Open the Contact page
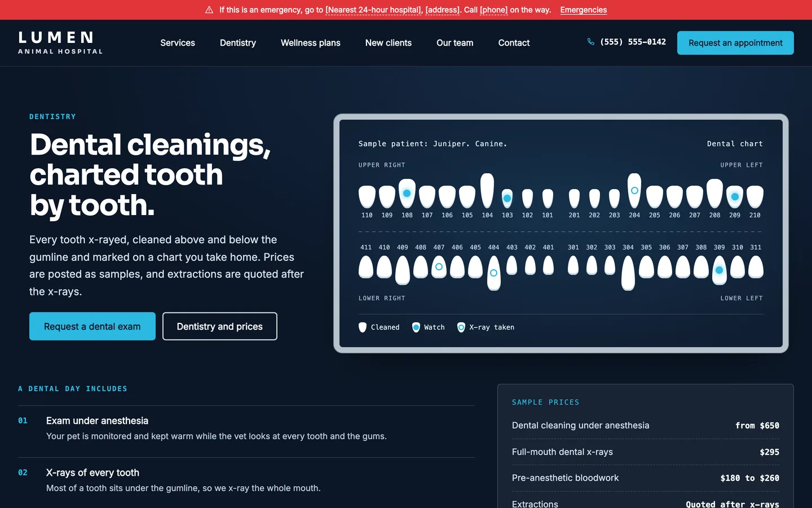 [514, 43]
